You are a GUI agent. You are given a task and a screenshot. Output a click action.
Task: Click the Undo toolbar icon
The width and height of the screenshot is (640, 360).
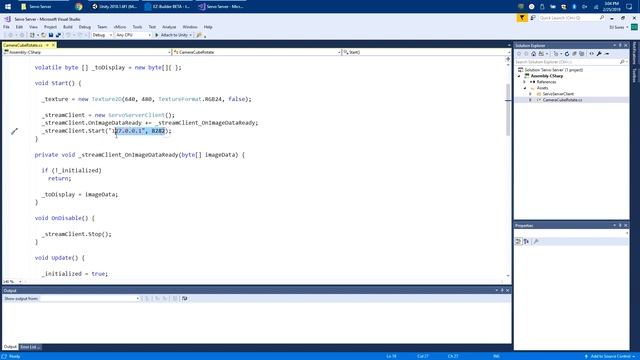[68, 36]
